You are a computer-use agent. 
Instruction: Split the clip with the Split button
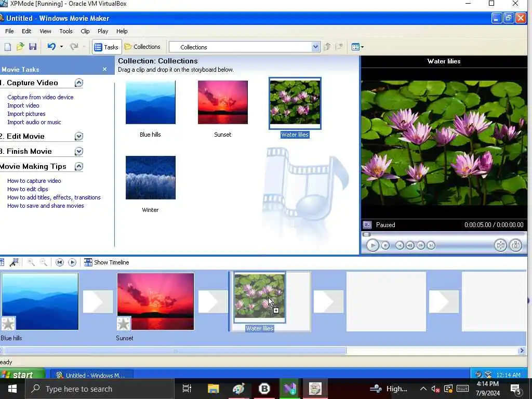(500, 245)
